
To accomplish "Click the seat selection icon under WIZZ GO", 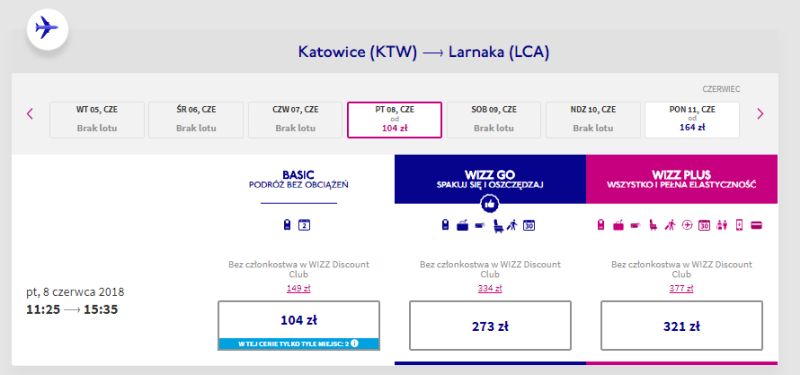I will tap(498, 225).
